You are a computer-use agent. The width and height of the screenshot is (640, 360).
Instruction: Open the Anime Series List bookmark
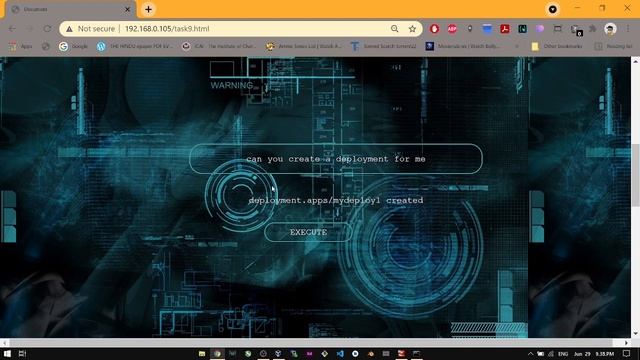[x=304, y=46]
